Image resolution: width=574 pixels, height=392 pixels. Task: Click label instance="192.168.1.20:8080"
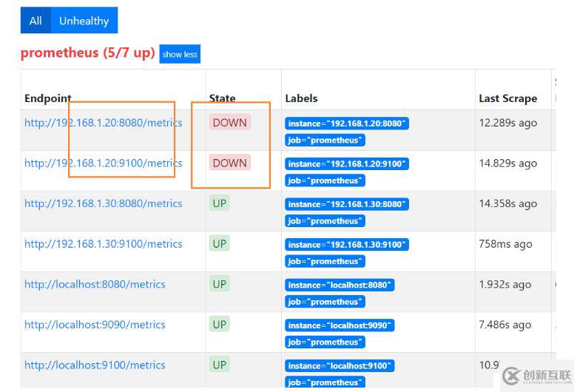pyautogui.click(x=347, y=124)
